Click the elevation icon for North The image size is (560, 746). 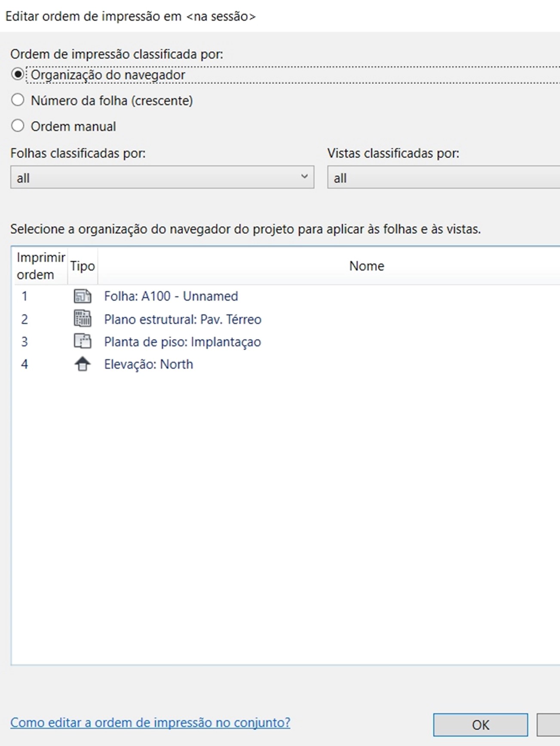click(x=83, y=364)
